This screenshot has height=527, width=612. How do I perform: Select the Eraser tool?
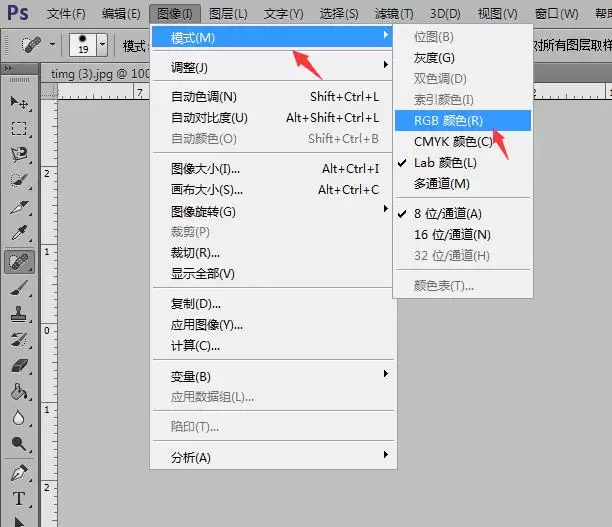click(19, 366)
